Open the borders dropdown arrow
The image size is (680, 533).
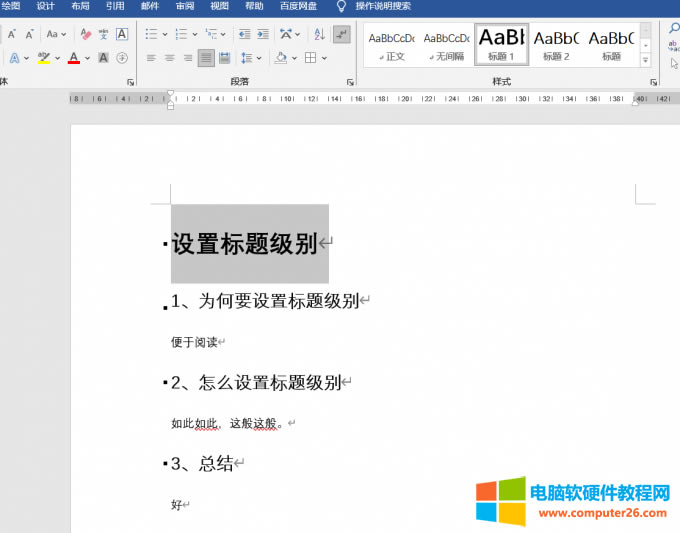(x=324, y=58)
